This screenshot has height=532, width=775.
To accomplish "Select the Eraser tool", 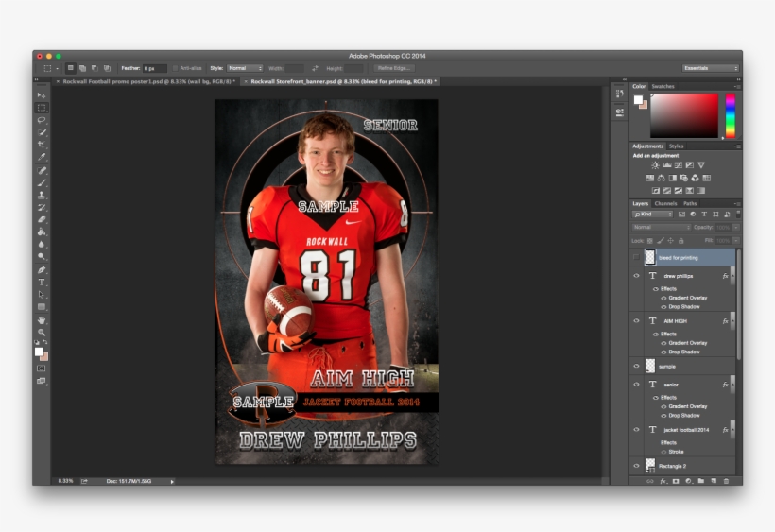I will point(42,220).
